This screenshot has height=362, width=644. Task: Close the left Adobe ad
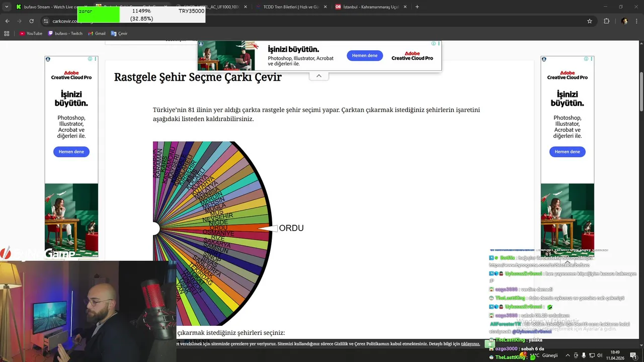[96, 59]
